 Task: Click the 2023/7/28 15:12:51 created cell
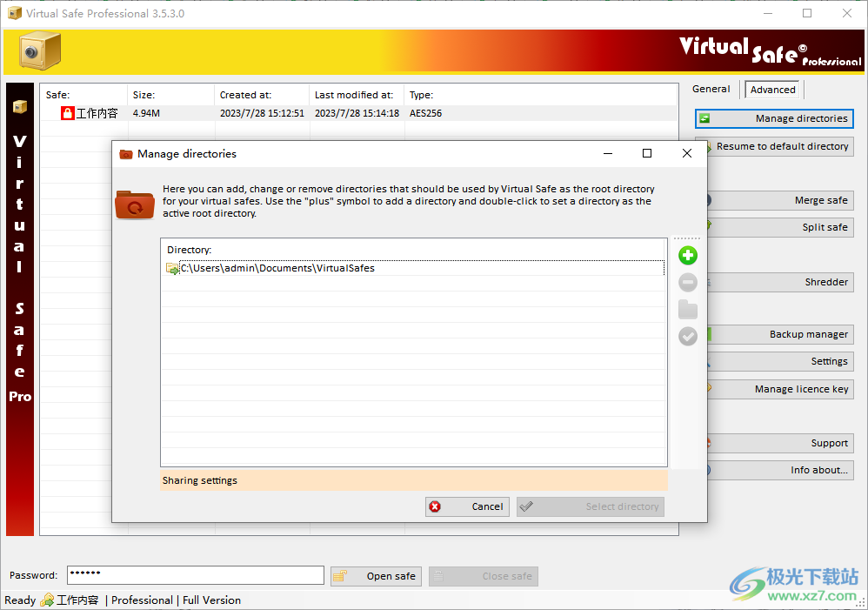coord(262,113)
